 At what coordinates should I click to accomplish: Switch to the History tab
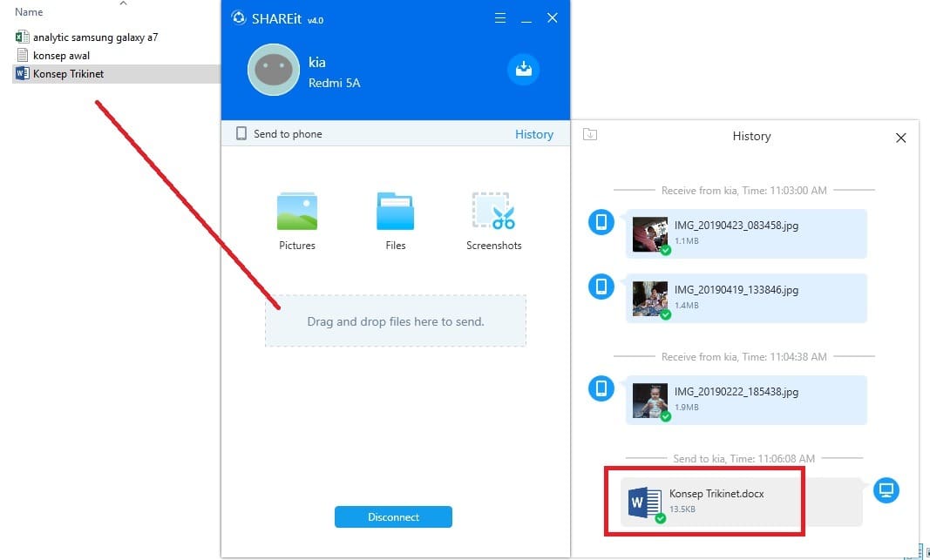point(533,134)
